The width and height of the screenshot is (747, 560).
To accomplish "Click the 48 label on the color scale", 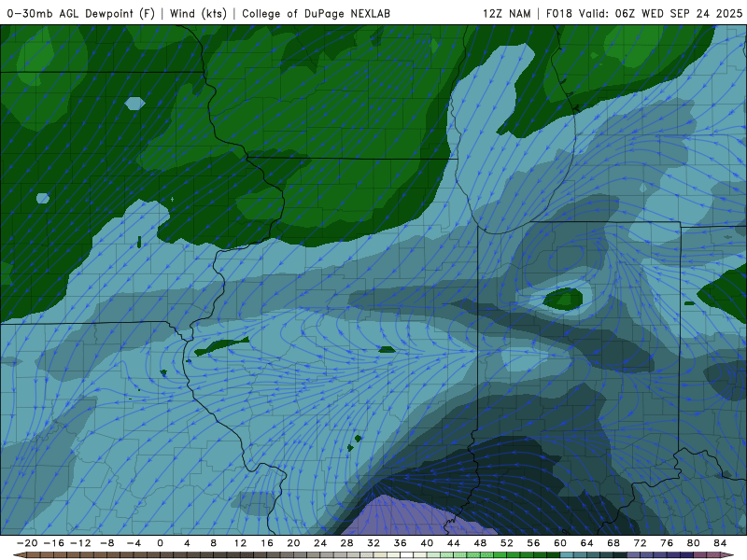I will [480, 543].
